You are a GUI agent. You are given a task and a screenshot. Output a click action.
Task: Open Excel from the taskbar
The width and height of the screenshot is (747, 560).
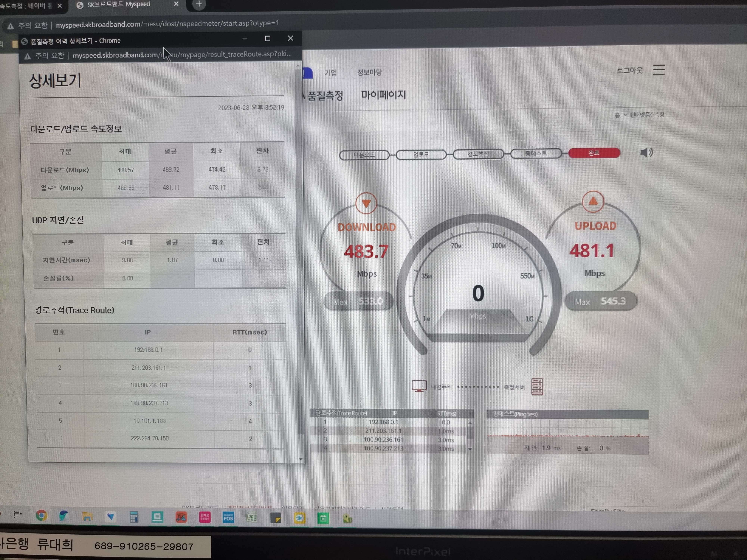pos(252,518)
